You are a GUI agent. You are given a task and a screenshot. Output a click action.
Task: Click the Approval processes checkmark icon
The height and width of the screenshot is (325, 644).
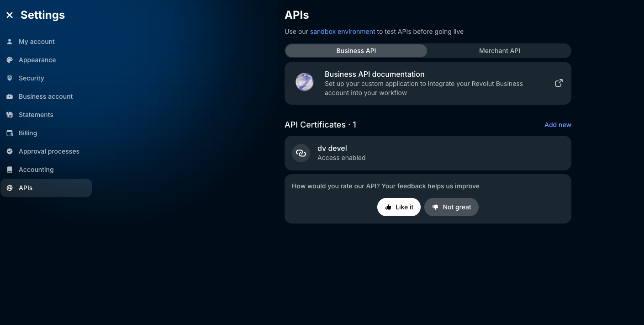point(10,151)
